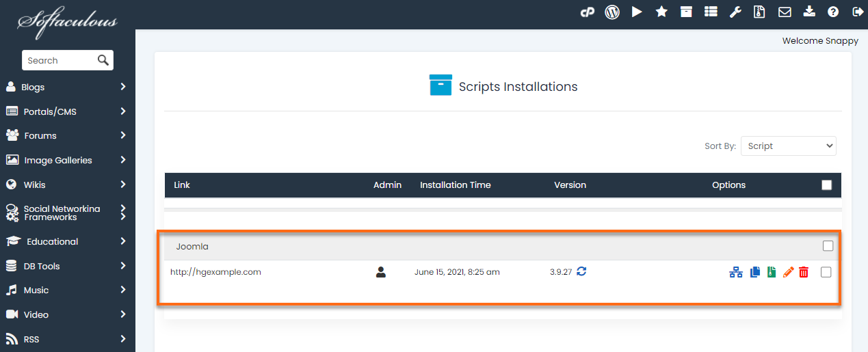Expand the Portals/CMS category
This screenshot has width=868, height=352.
66,111
